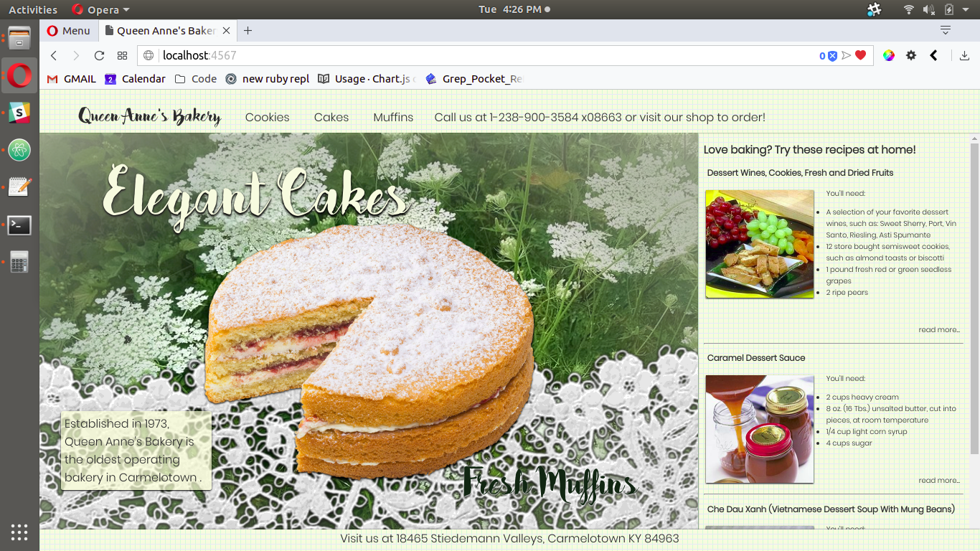Image resolution: width=980 pixels, height=551 pixels.
Task: Click the My Flow send arrow icon
Action: [847, 55]
